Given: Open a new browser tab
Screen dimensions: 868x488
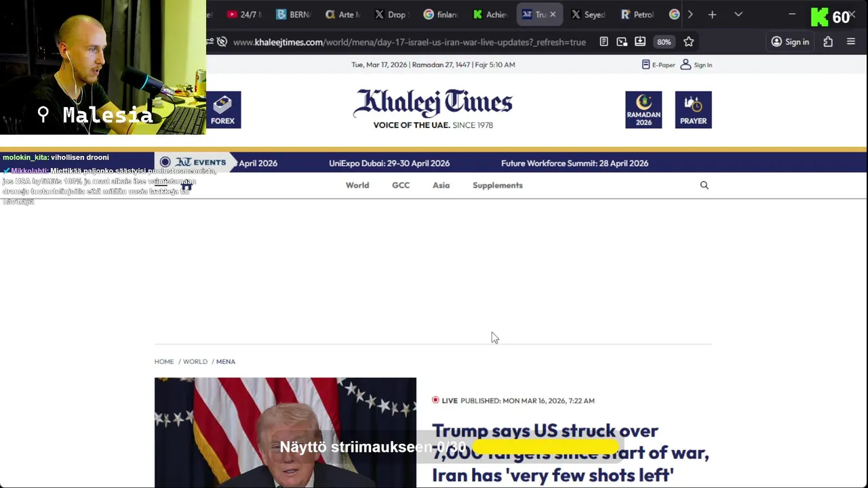Looking at the screenshot, I should tap(712, 14).
